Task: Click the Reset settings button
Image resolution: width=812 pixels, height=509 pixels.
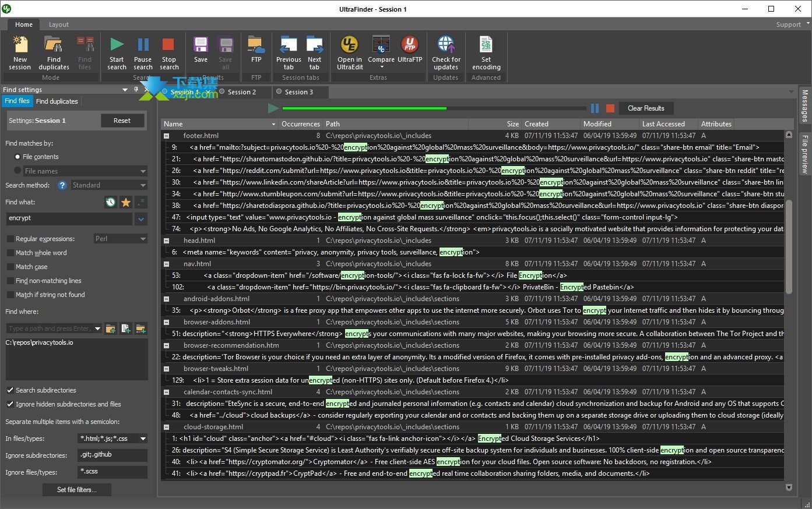Action: coord(122,121)
